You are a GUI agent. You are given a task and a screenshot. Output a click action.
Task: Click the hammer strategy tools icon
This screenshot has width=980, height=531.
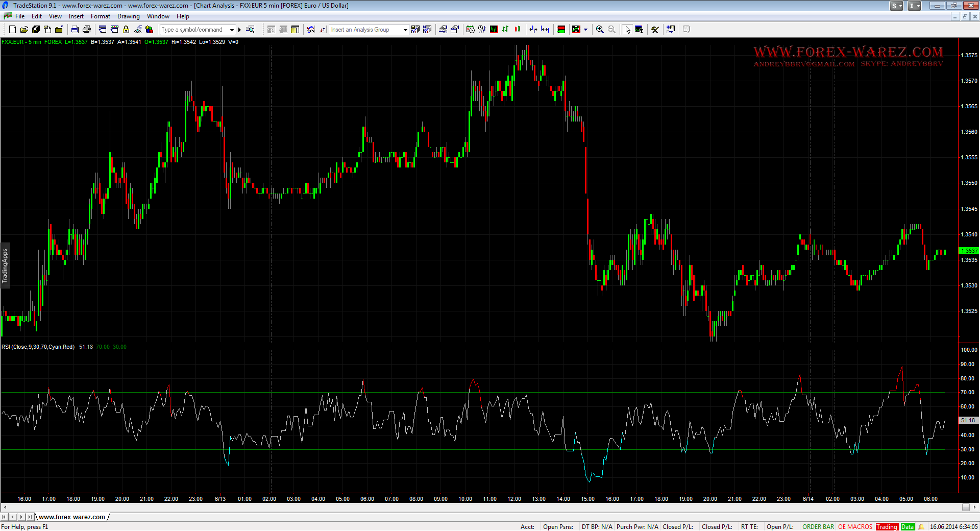655,30
